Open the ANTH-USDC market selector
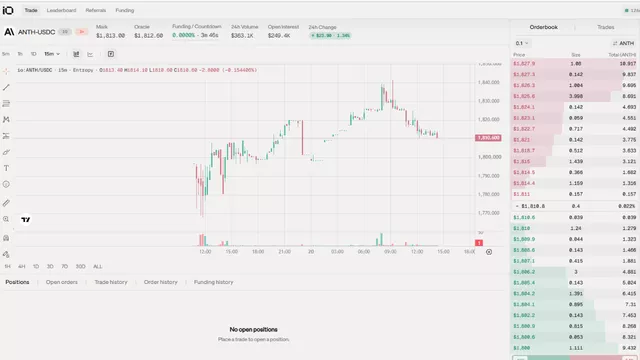 pyautogui.click(x=36, y=32)
